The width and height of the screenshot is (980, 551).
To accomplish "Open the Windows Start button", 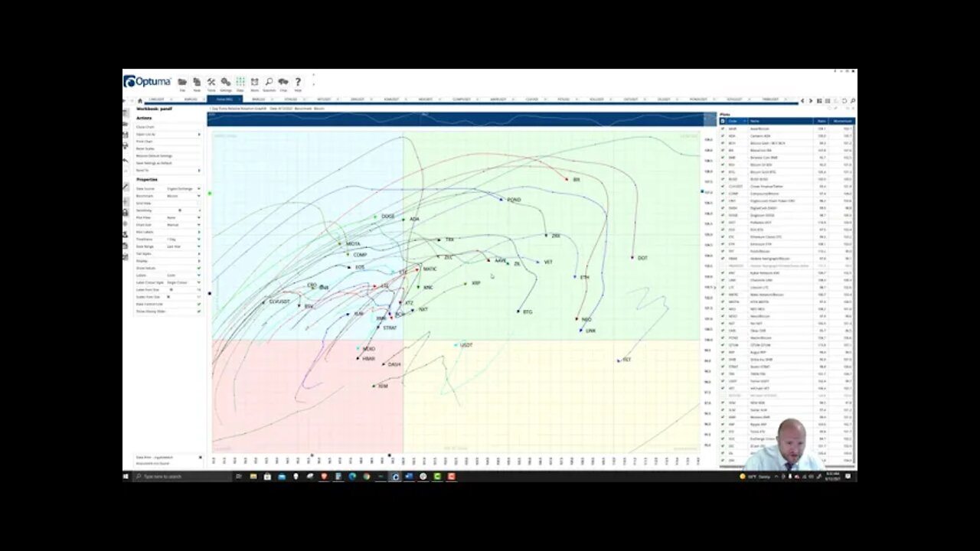I will 127,476.
